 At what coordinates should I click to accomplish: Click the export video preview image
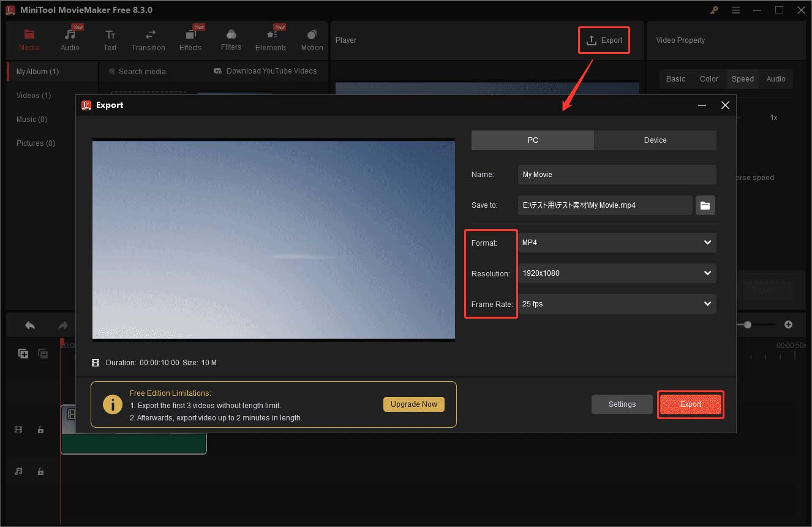[274, 239]
